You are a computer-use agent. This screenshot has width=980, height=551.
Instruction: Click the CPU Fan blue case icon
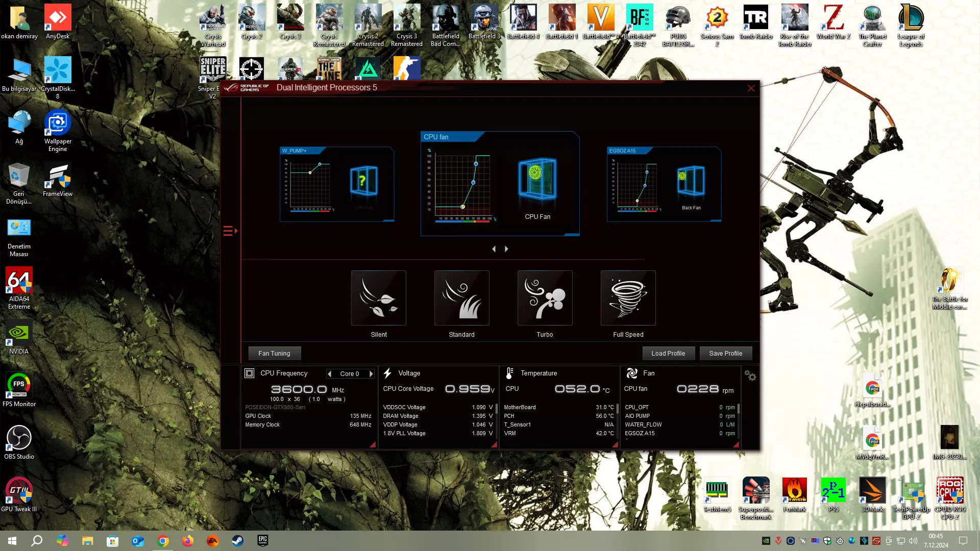pyautogui.click(x=537, y=179)
